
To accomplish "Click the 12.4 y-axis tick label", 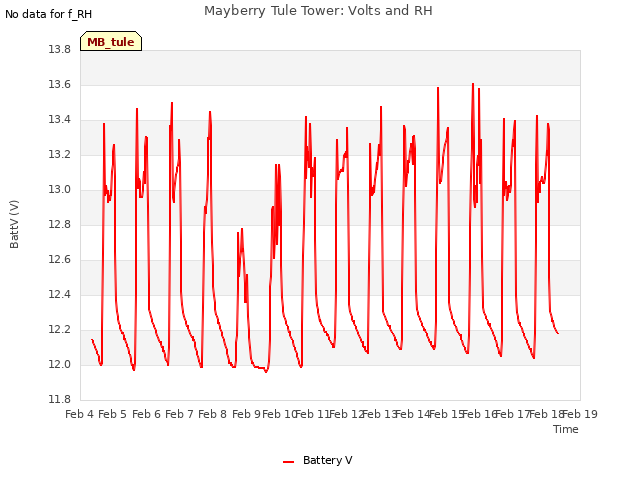I will (x=60, y=295).
